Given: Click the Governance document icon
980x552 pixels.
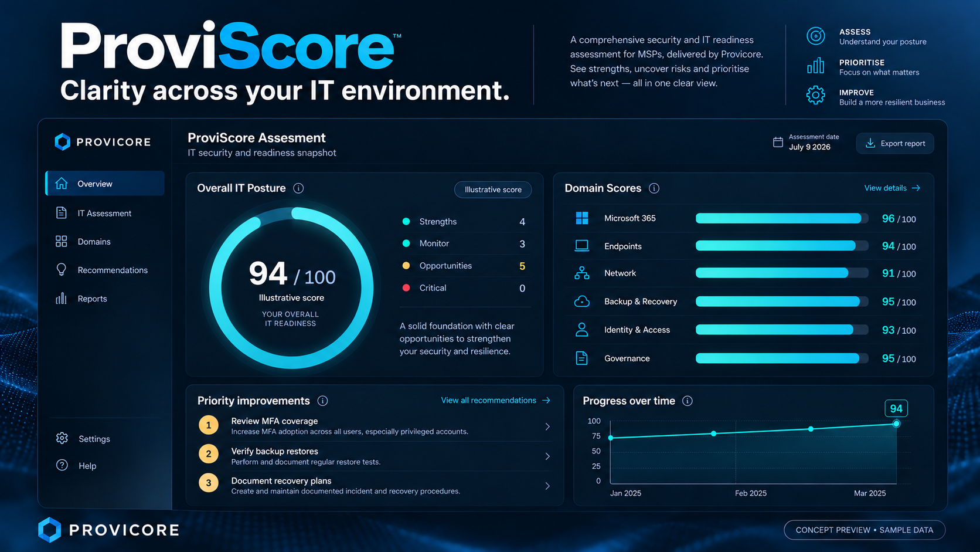Looking at the screenshot, I should point(582,358).
